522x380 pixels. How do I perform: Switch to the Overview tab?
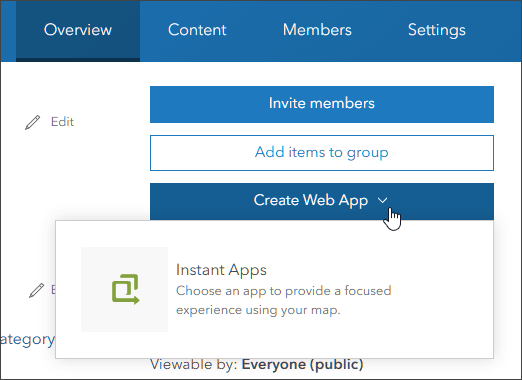pyautogui.click(x=78, y=30)
